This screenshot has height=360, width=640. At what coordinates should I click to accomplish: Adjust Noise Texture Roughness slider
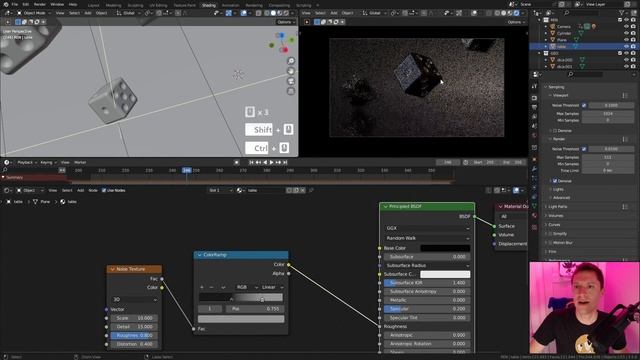(134, 336)
